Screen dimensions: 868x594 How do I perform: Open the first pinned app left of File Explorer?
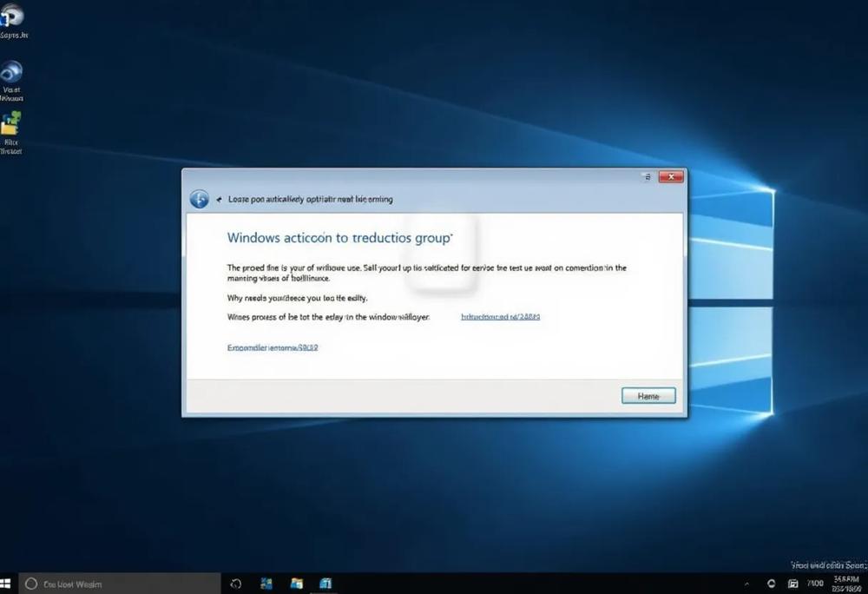coord(266,584)
